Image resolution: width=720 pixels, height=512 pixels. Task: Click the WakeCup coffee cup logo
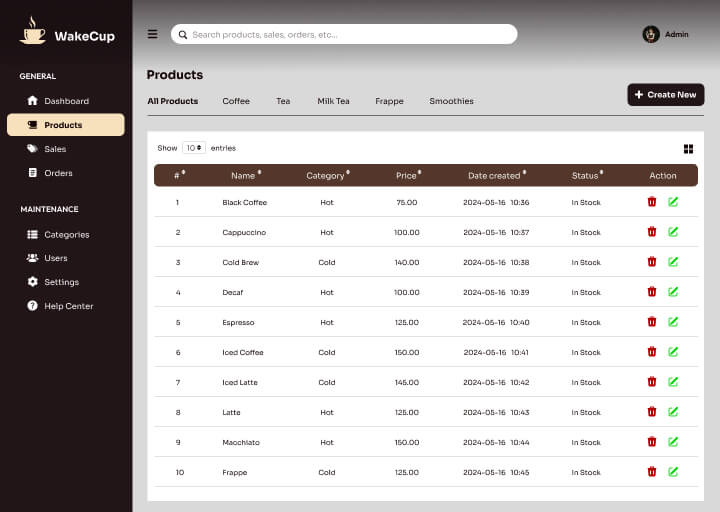[x=33, y=30]
